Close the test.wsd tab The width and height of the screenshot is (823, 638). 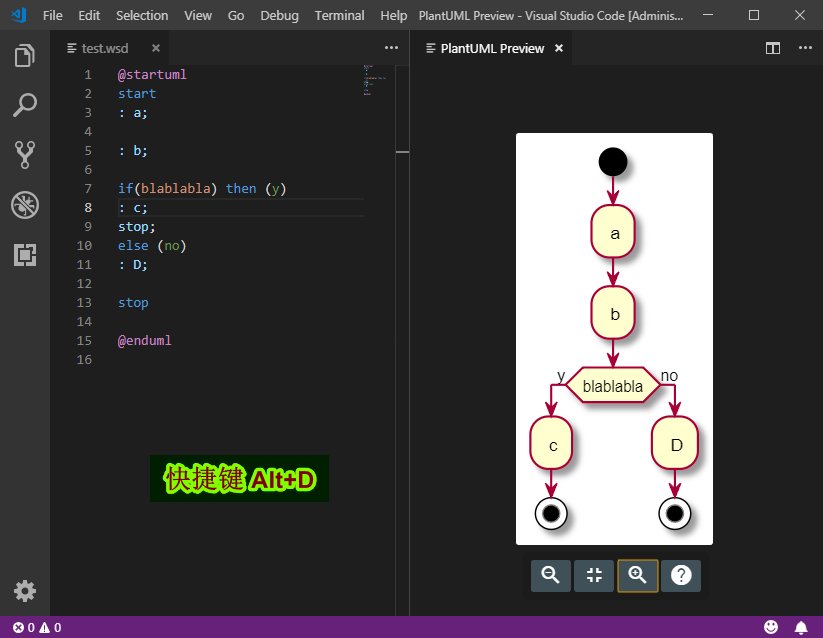pyautogui.click(x=156, y=48)
